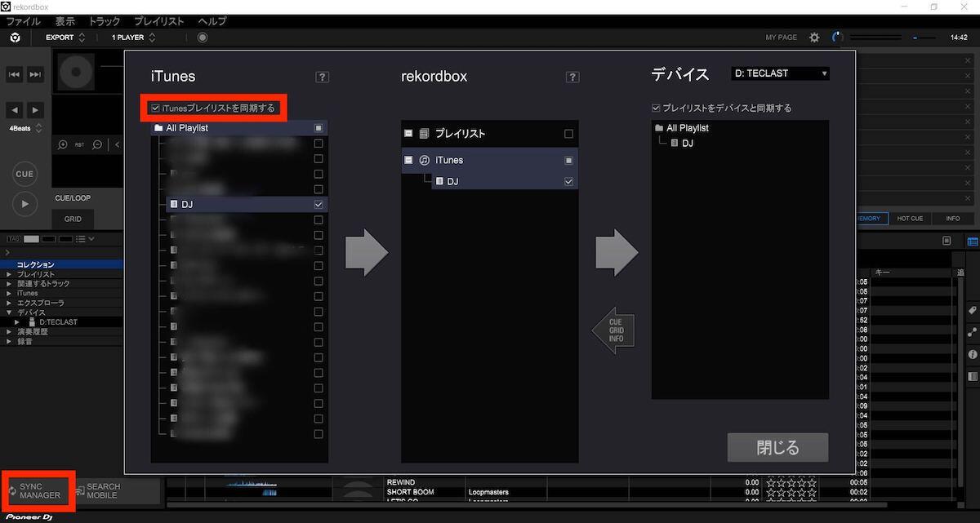Uncheck the DJ playlist in iTunes panel
The image size is (980, 523).
pos(318,205)
